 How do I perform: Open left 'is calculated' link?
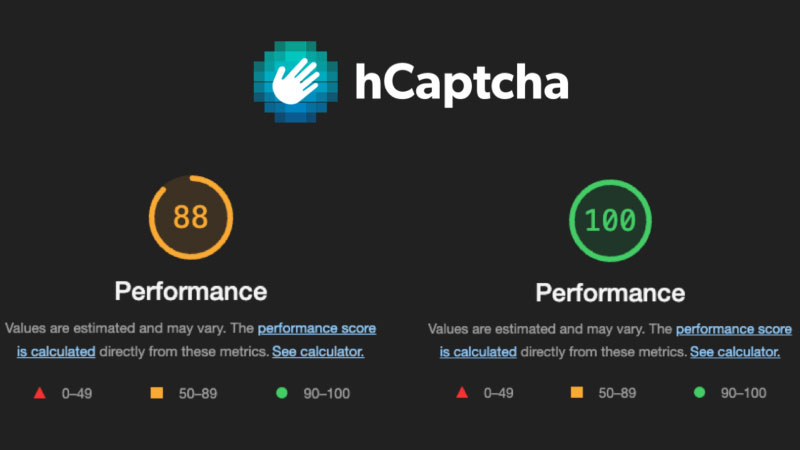click(56, 352)
